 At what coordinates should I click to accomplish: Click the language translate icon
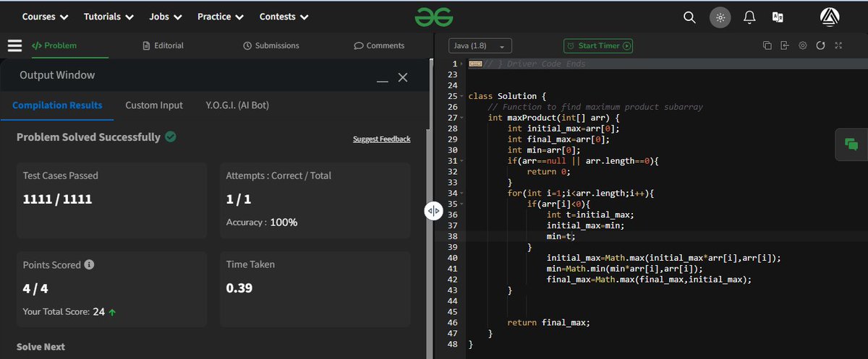point(778,17)
